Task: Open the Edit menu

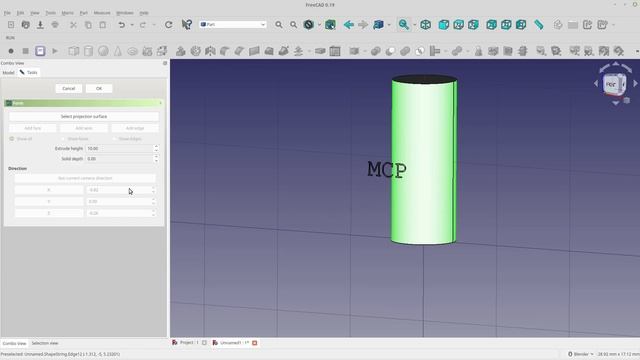Action: 20,13
